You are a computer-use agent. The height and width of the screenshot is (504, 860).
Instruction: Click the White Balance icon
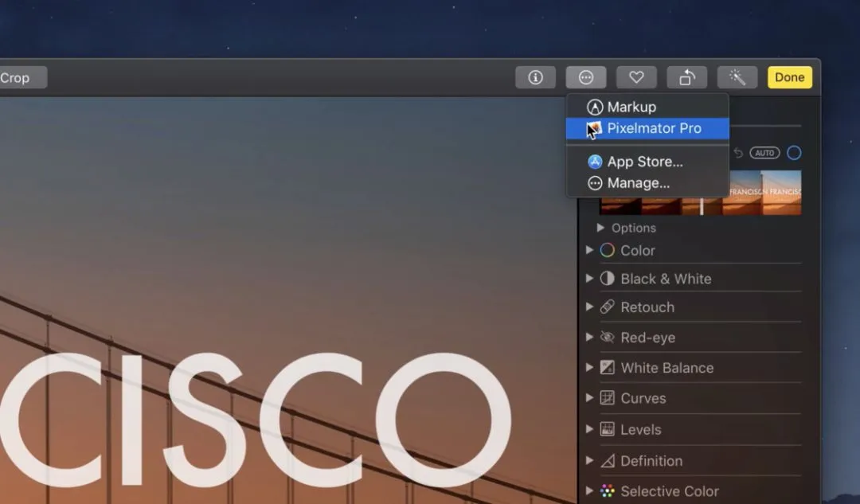[607, 367]
